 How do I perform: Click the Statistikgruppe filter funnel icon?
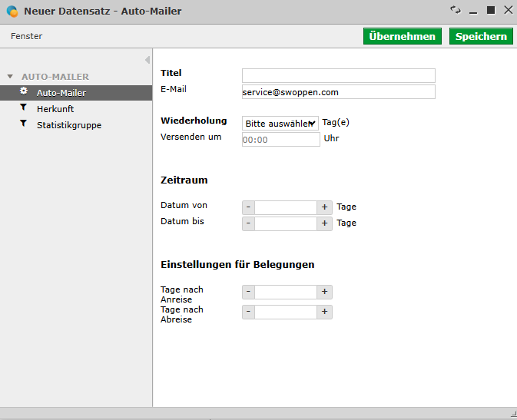(x=23, y=124)
